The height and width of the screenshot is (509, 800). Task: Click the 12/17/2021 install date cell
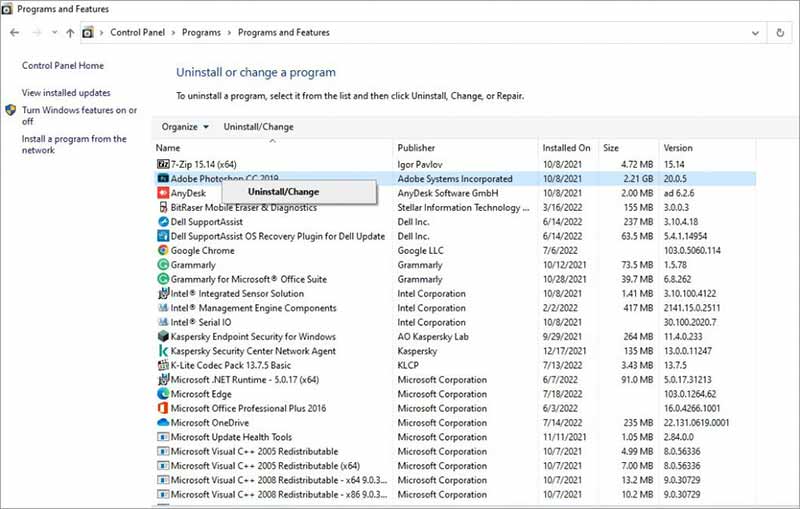click(564, 351)
